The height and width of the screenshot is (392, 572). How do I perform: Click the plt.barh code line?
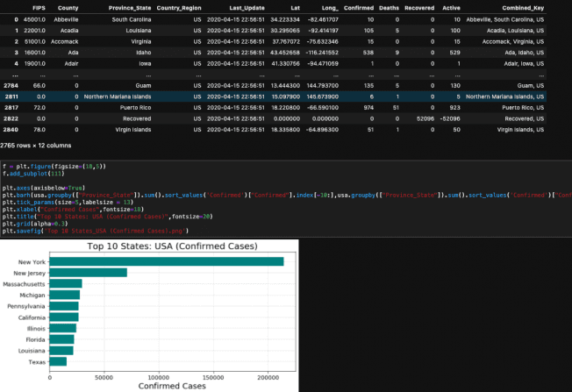click(286, 195)
